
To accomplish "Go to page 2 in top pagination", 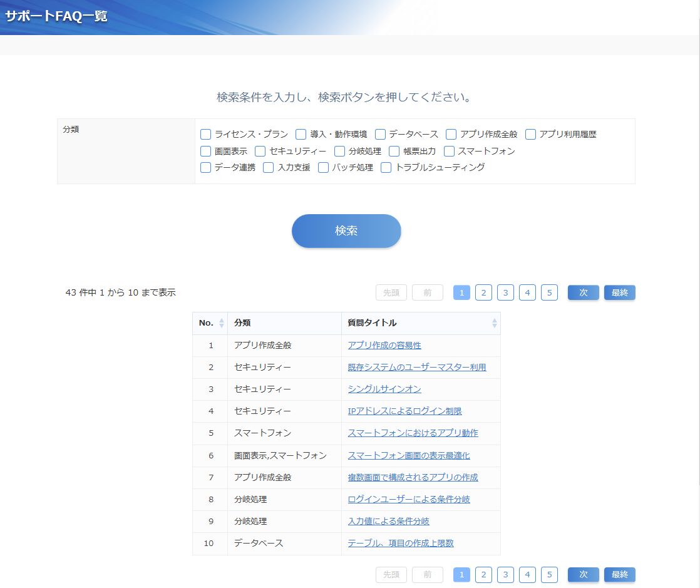I will [x=483, y=292].
